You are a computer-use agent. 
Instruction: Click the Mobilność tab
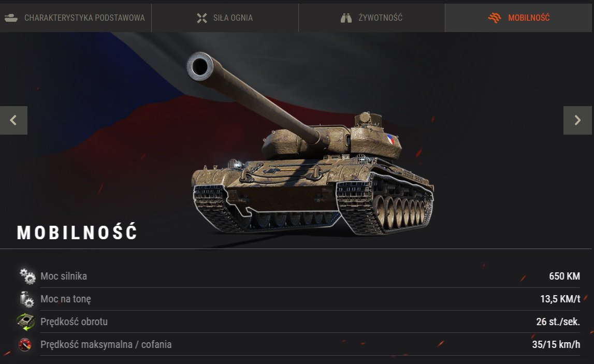pos(518,18)
